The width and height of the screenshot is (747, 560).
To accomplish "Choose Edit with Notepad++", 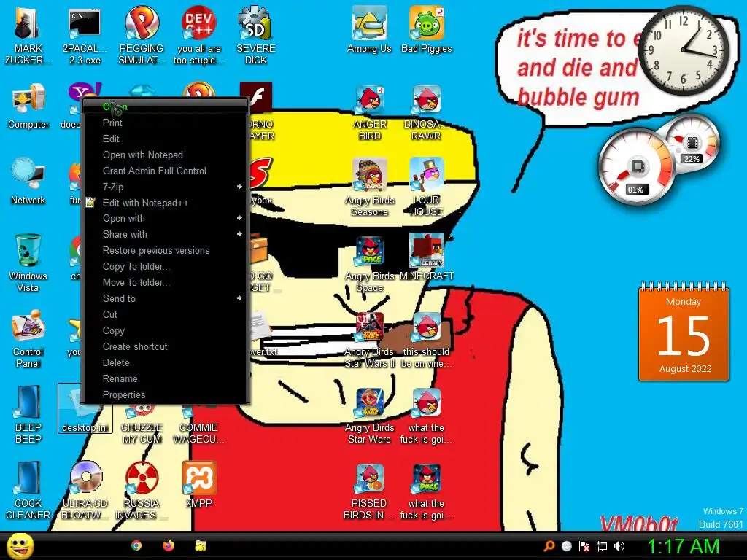I will tap(165, 203).
